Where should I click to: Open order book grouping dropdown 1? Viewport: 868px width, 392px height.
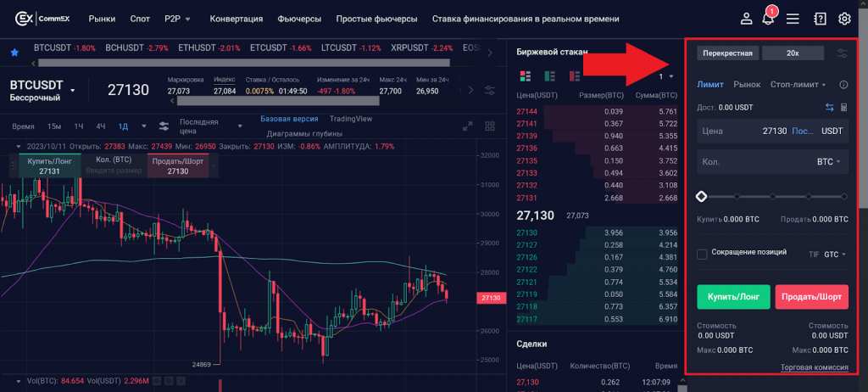coord(666,76)
